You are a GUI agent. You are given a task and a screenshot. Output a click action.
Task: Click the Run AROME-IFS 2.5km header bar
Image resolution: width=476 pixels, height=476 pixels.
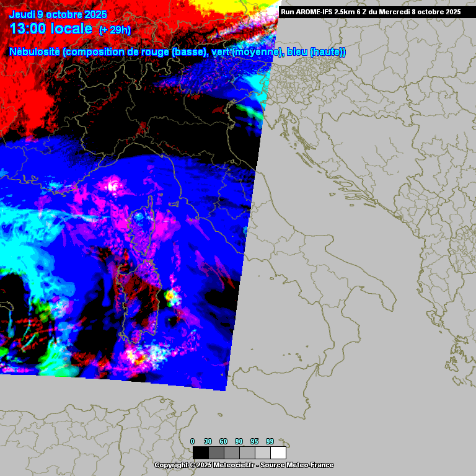click(x=371, y=12)
